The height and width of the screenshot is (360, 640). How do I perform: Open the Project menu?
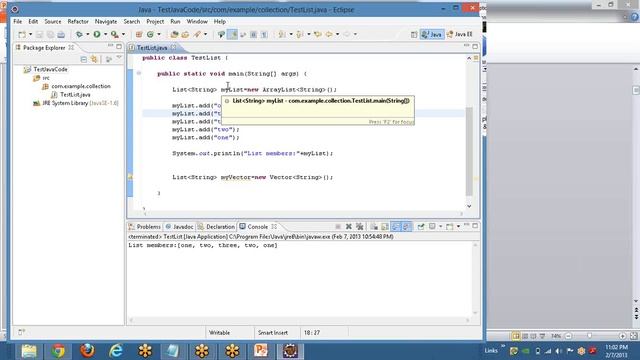coord(155,22)
